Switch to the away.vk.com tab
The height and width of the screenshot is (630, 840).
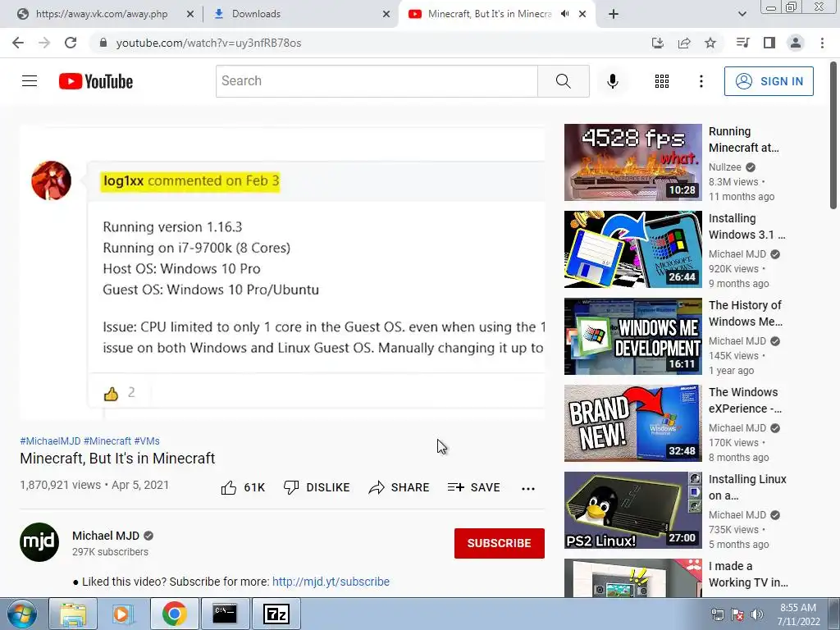tap(102, 14)
